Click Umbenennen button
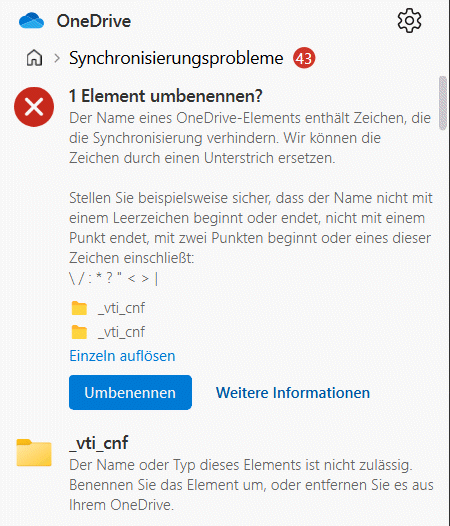The height and width of the screenshot is (526, 450). pos(130,392)
